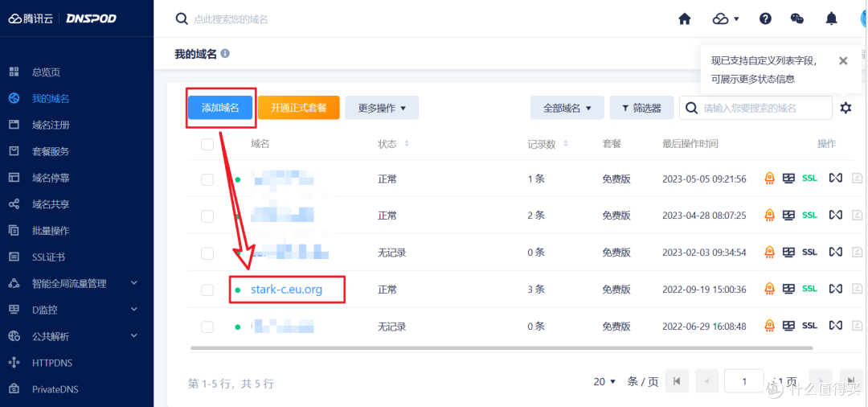The width and height of the screenshot is (868, 407).
Task: Open the help question-mark icon
Action: tap(766, 18)
